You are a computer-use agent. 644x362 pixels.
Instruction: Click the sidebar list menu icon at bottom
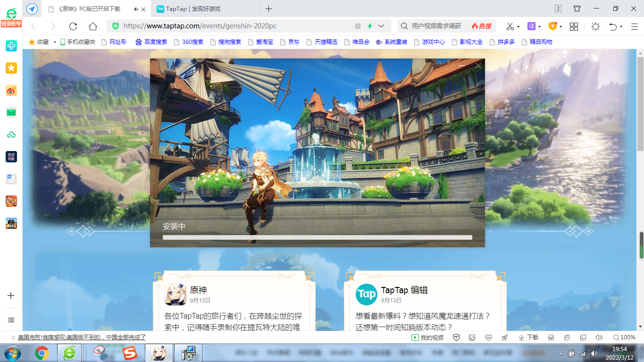click(x=11, y=320)
